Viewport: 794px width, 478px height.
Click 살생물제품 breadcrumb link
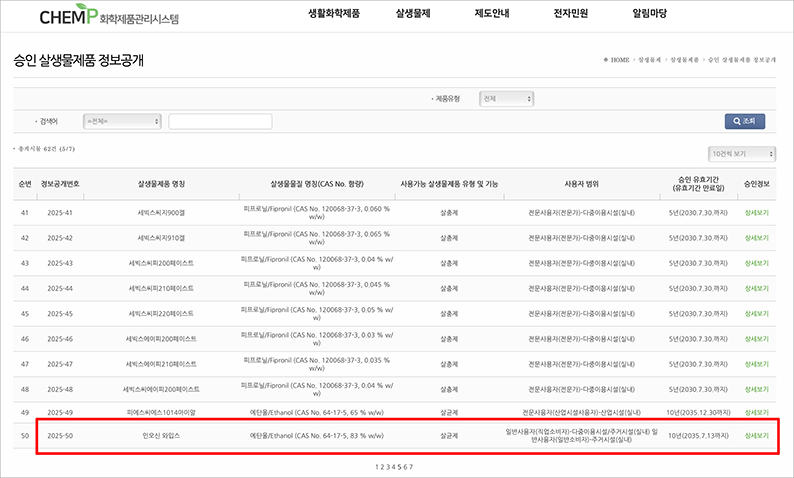[x=683, y=60]
